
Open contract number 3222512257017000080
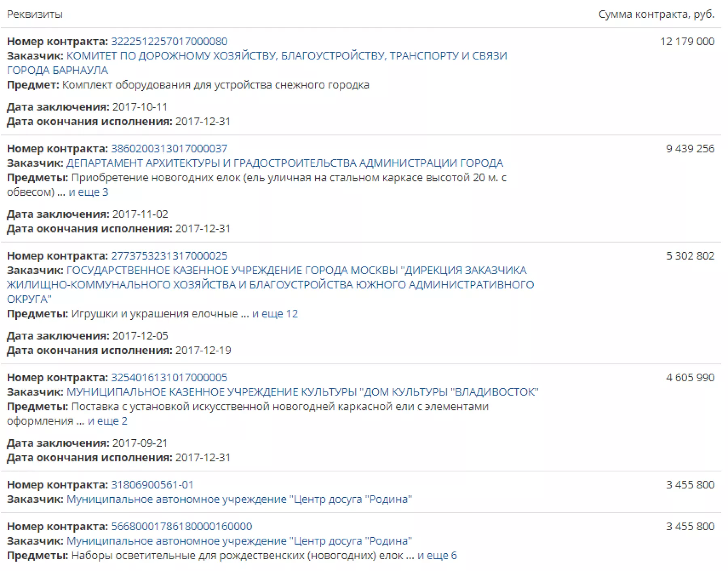click(x=169, y=41)
